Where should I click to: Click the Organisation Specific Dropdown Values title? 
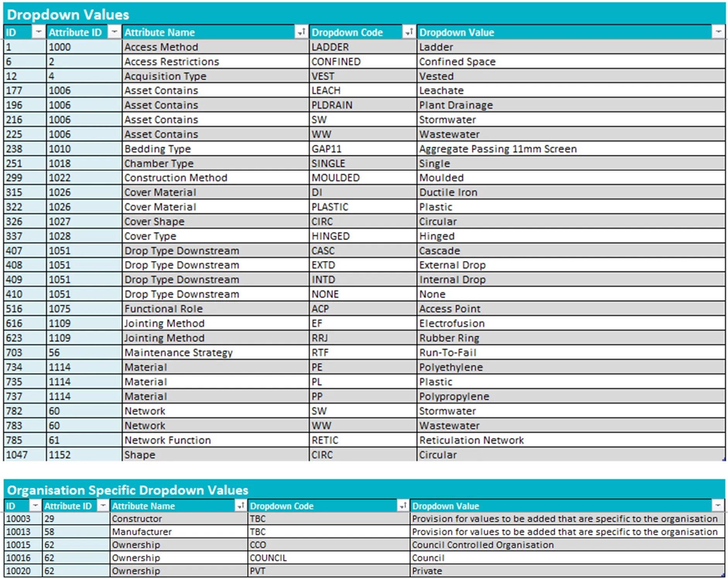tap(128, 490)
